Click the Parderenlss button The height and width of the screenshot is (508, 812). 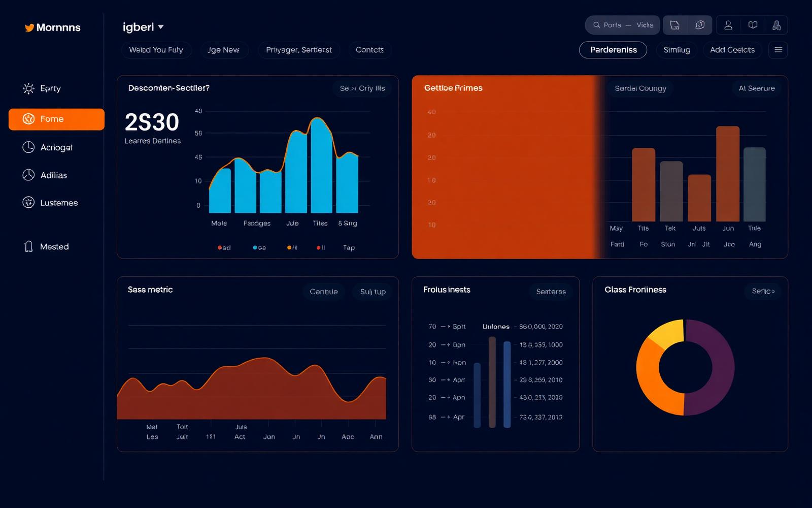click(613, 50)
